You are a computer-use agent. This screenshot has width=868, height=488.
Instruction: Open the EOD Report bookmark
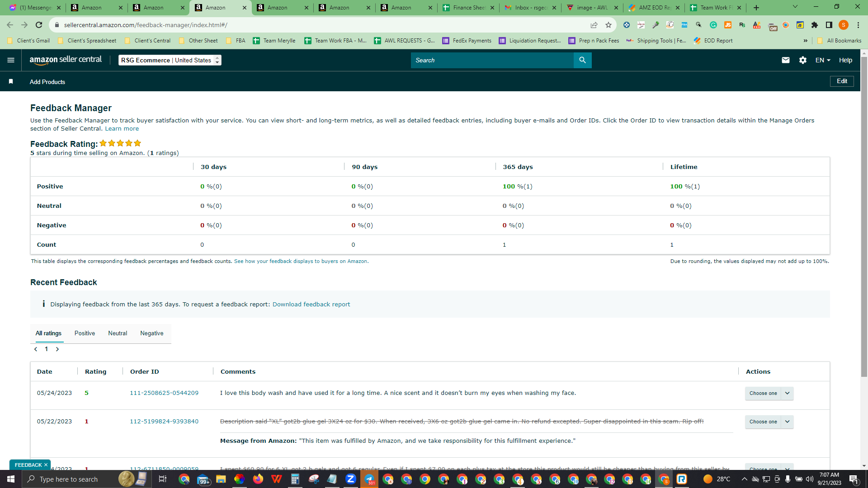[713, 41]
